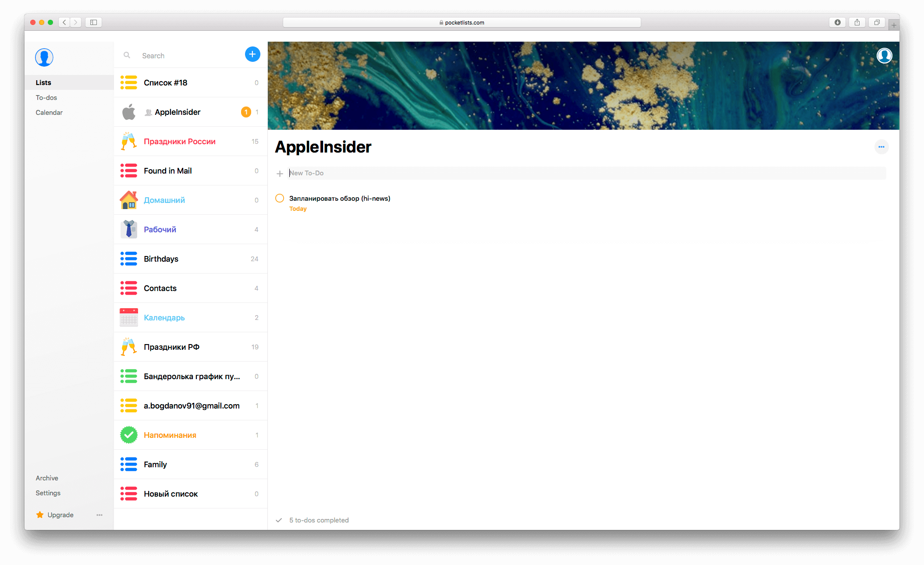
Task: Click the Upgrade link
Action: tap(60, 515)
